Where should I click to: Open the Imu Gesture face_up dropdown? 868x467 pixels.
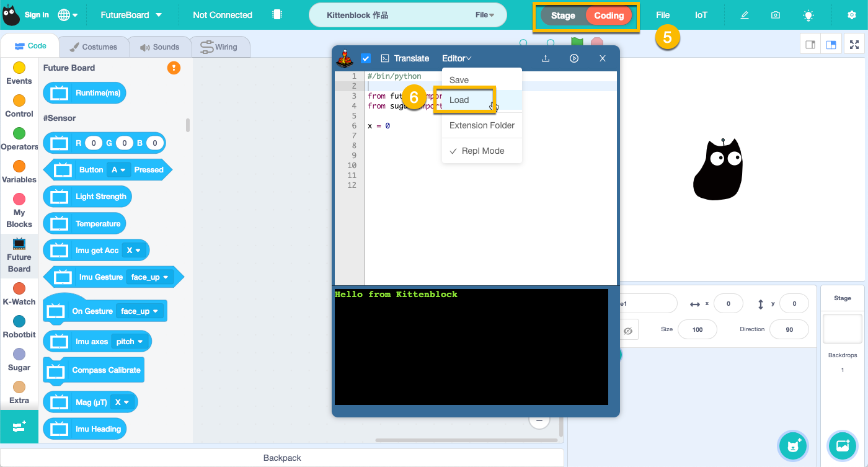pos(149,277)
